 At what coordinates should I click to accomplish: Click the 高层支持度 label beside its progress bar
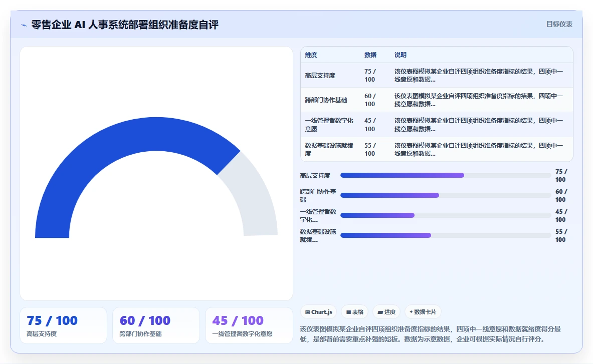tap(315, 176)
